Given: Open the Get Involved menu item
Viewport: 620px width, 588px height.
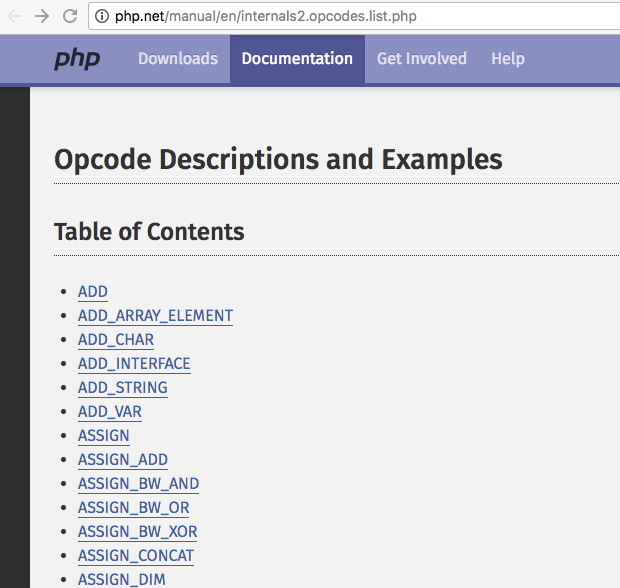Looking at the screenshot, I should [421, 59].
